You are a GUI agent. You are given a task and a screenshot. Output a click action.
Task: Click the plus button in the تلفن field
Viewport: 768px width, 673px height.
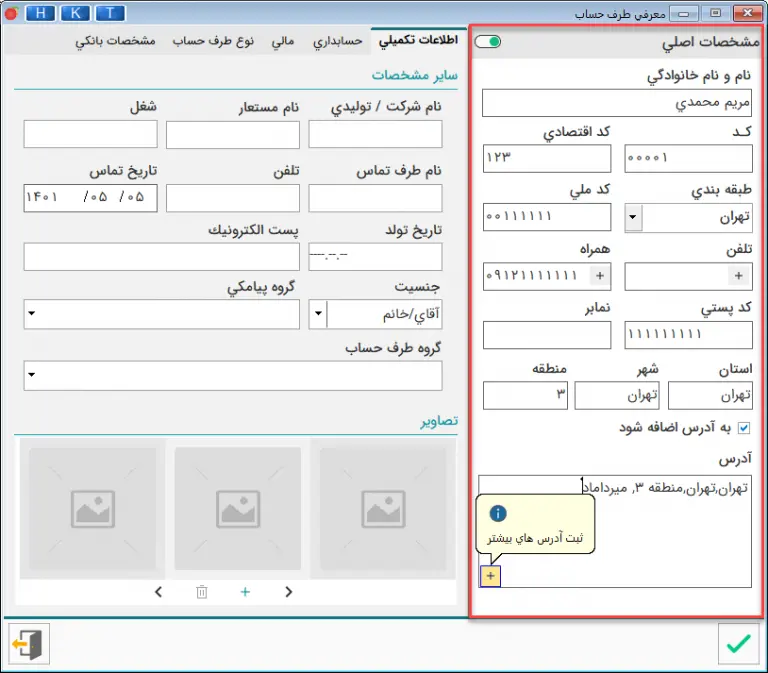point(739,275)
